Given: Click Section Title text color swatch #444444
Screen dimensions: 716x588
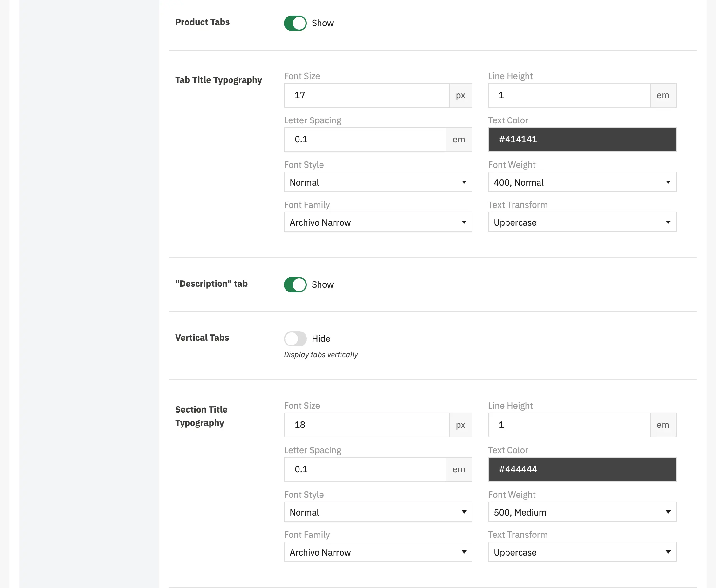Looking at the screenshot, I should pyautogui.click(x=582, y=469).
